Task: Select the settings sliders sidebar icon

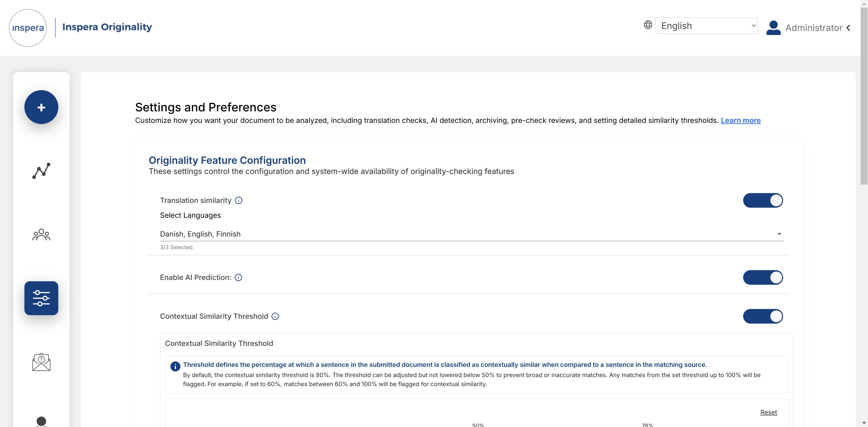Action: click(41, 298)
